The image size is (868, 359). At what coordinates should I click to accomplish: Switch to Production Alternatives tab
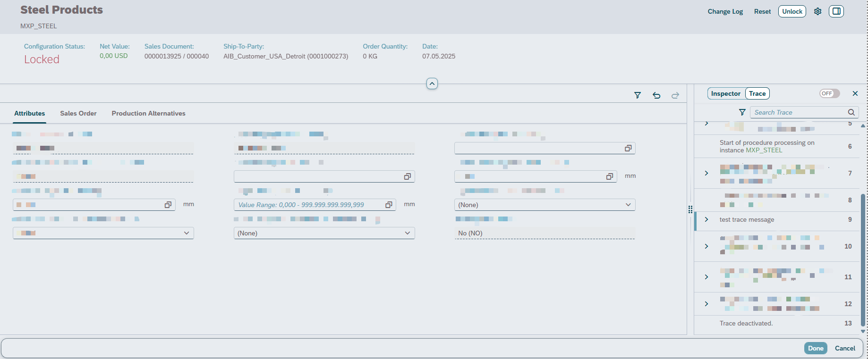click(148, 113)
